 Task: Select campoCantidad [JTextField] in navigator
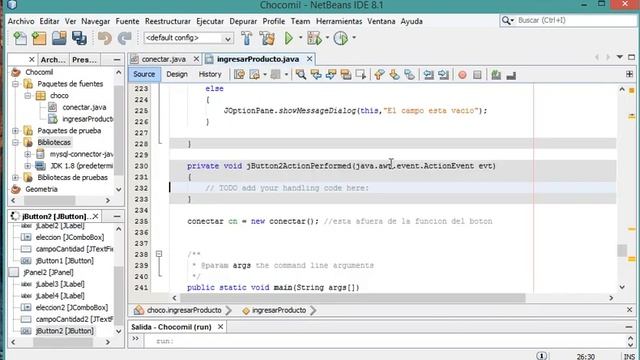click(x=74, y=249)
